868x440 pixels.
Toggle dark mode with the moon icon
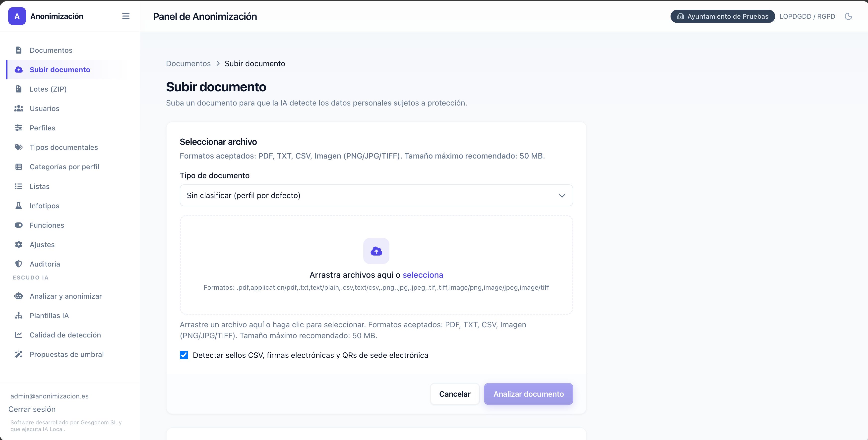click(x=849, y=16)
